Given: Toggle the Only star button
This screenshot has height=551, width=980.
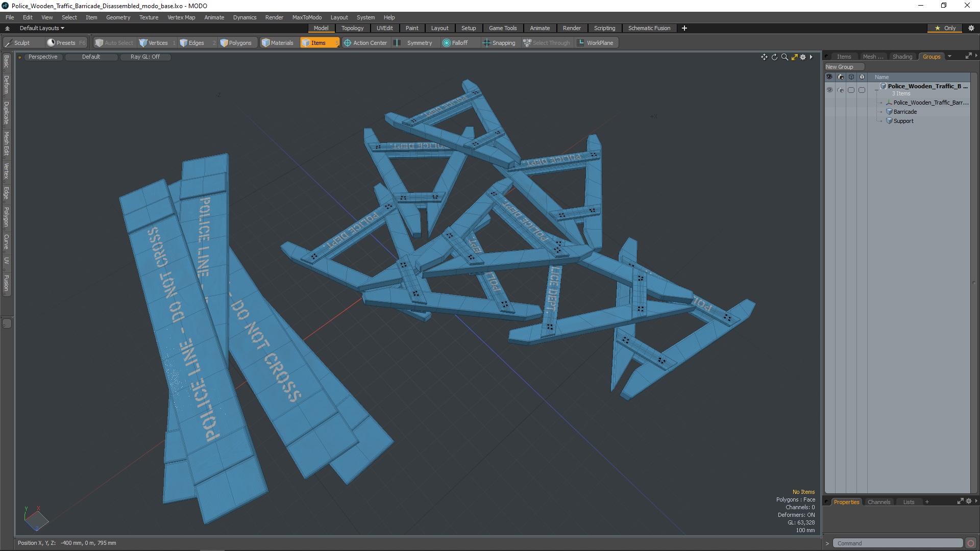Looking at the screenshot, I should [x=945, y=28].
